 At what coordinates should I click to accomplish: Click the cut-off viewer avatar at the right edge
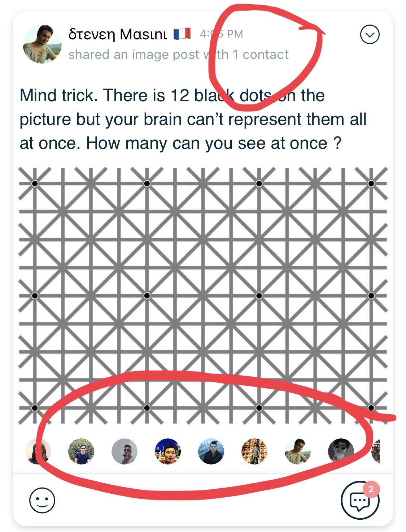376,451
